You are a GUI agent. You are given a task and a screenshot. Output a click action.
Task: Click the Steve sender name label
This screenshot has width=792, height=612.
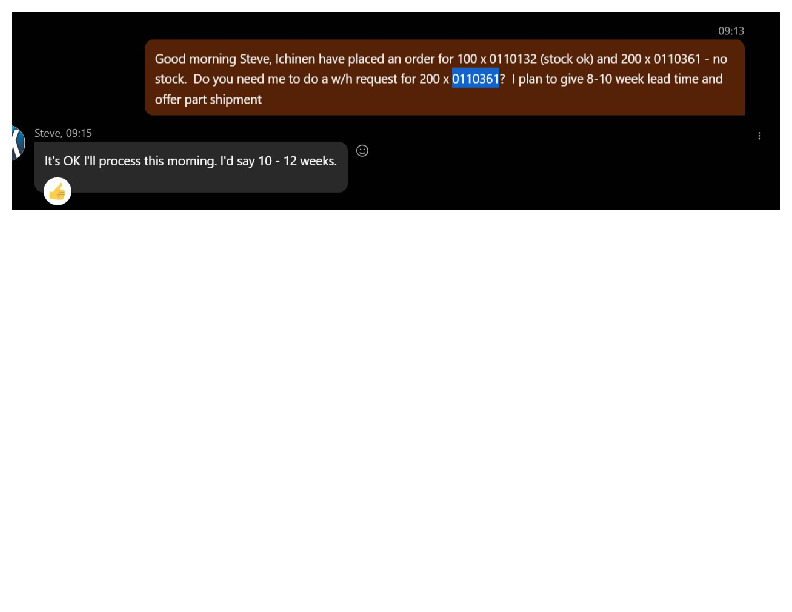click(x=47, y=133)
